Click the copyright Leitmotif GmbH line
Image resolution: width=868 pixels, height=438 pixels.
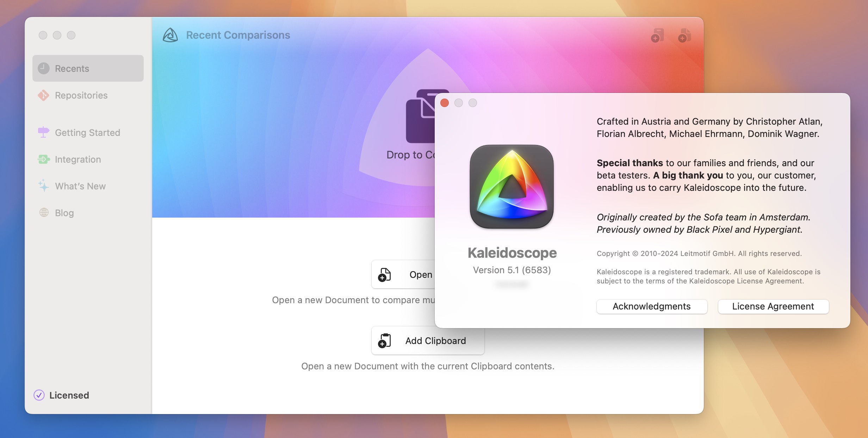point(699,254)
